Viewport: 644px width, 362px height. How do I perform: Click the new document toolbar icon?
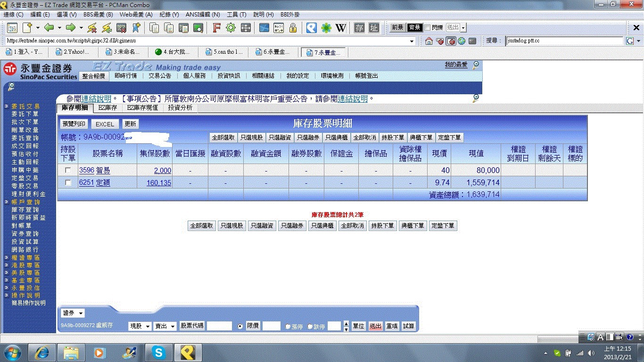tap(27, 28)
